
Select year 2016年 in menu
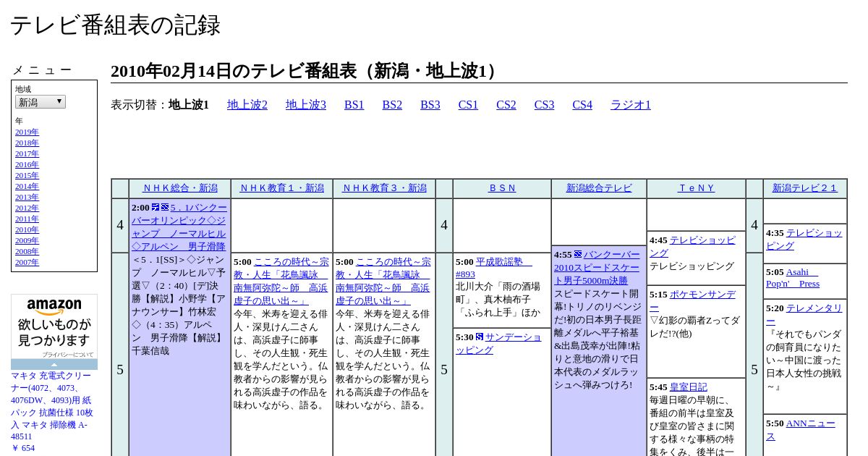pyautogui.click(x=27, y=164)
